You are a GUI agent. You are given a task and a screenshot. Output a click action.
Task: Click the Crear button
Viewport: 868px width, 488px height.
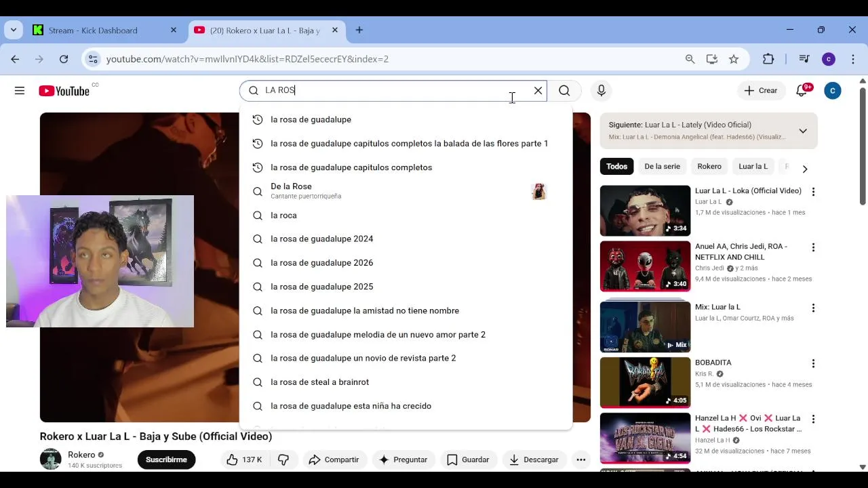[761, 90]
